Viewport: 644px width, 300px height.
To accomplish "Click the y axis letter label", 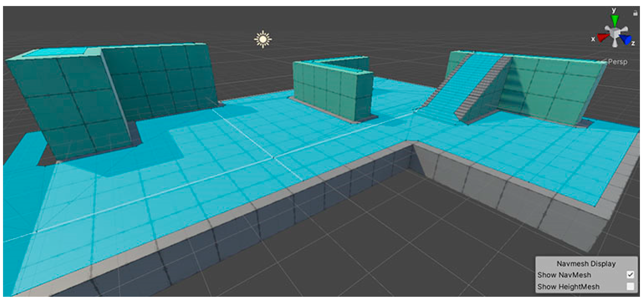I will pos(614,10).
